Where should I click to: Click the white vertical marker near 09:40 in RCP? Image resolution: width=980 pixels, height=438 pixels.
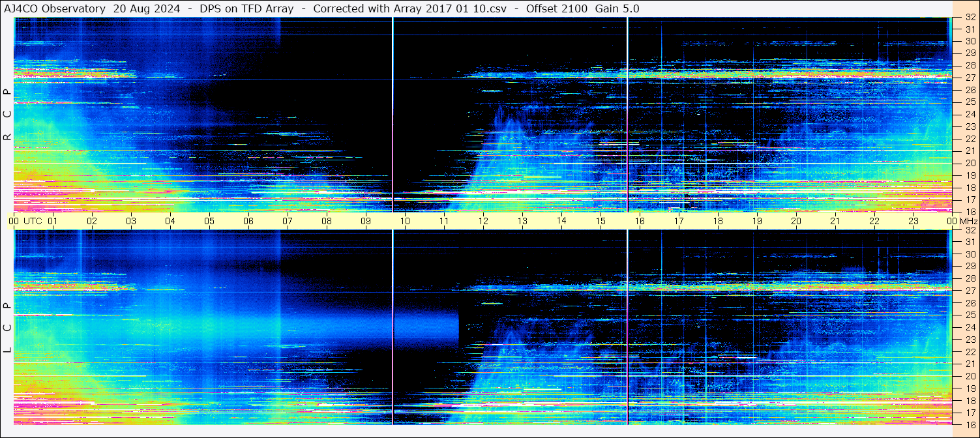tap(393, 115)
